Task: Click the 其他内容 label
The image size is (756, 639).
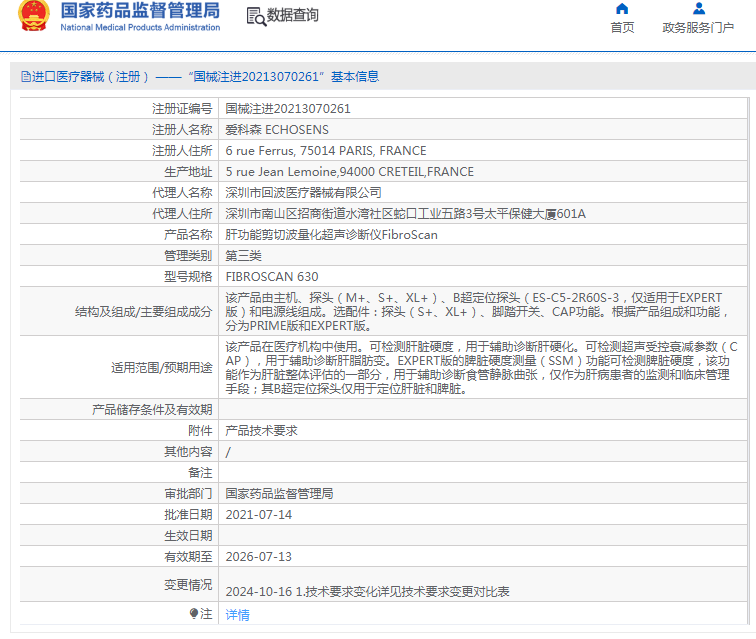Action: pyautogui.click(x=189, y=452)
